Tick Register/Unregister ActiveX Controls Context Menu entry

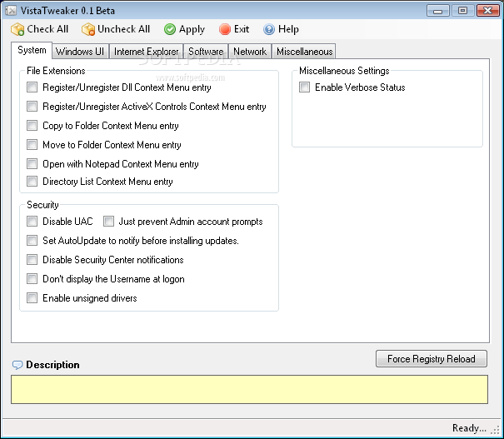[32, 107]
